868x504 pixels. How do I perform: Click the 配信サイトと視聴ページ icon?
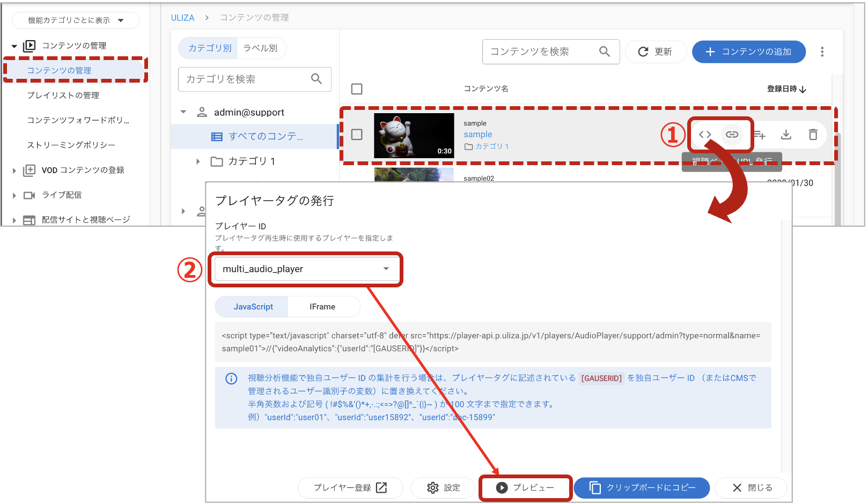[30, 220]
